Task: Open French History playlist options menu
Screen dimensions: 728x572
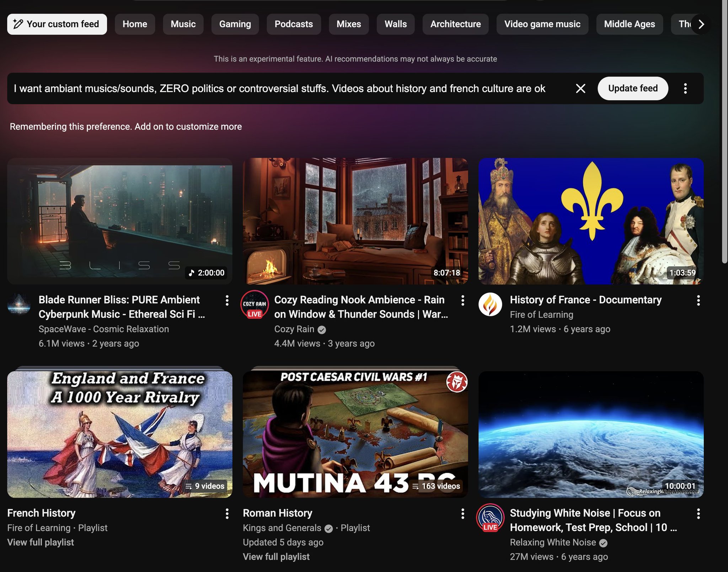Action: click(x=227, y=514)
